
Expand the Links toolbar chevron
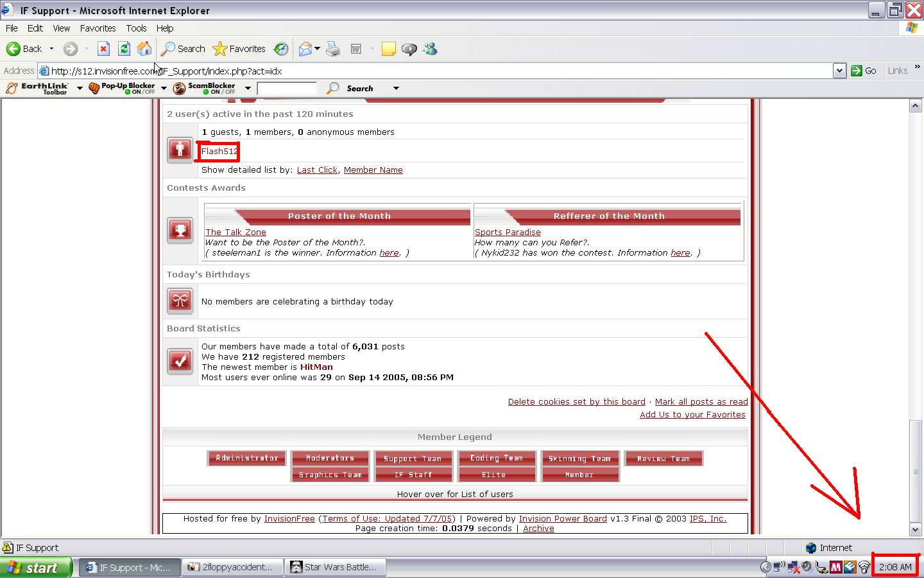[x=917, y=67]
